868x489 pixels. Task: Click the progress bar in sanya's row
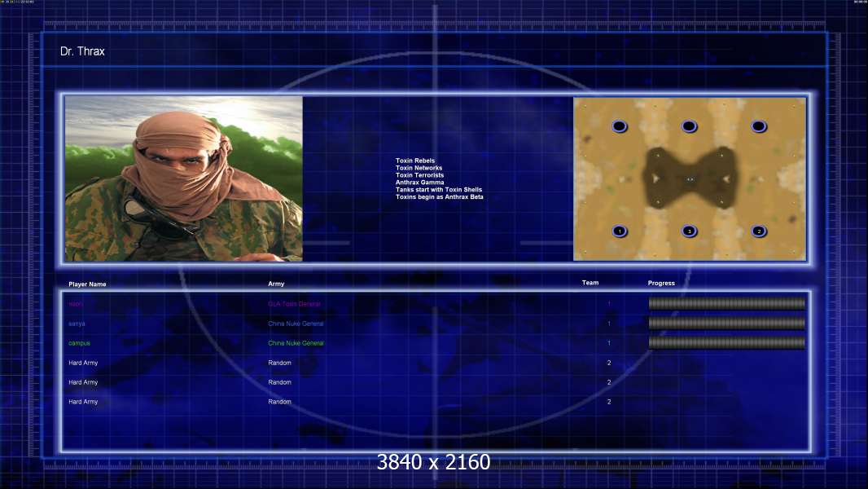pyautogui.click(x=727, y=323)
